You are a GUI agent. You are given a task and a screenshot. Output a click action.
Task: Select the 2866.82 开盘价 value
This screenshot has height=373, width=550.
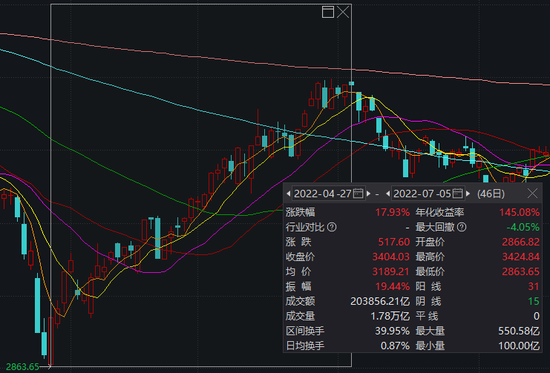point(521,242)
